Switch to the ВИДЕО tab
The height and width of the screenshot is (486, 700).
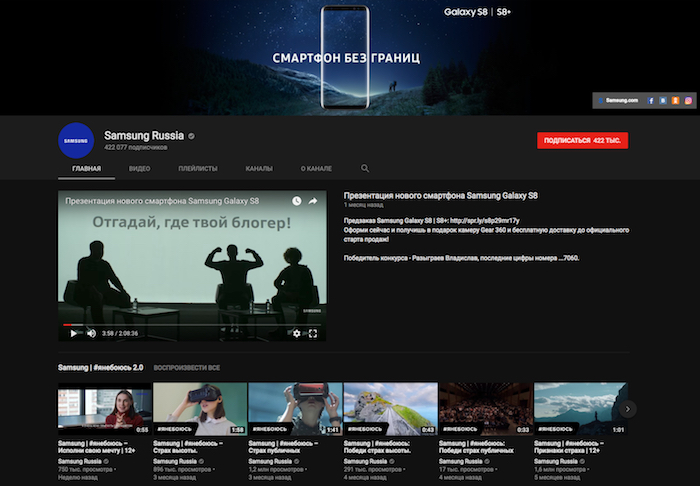pos(139,169)
